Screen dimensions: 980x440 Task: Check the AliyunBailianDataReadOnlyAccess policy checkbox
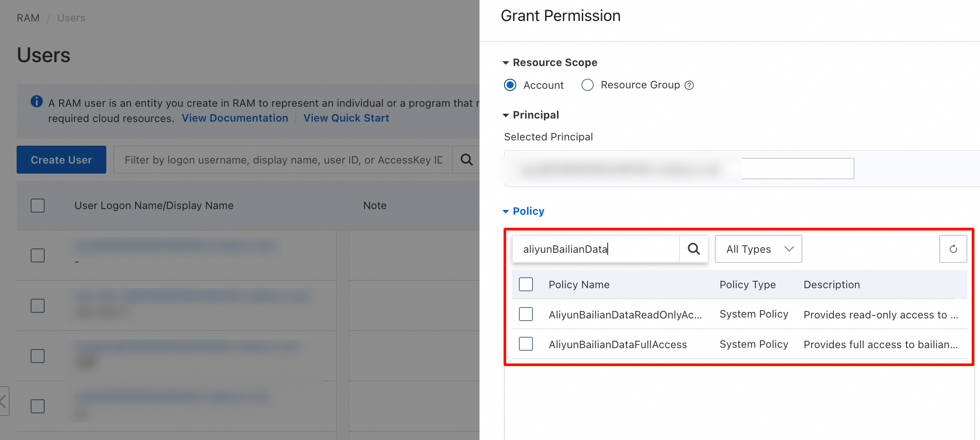(x=526, y=314)
